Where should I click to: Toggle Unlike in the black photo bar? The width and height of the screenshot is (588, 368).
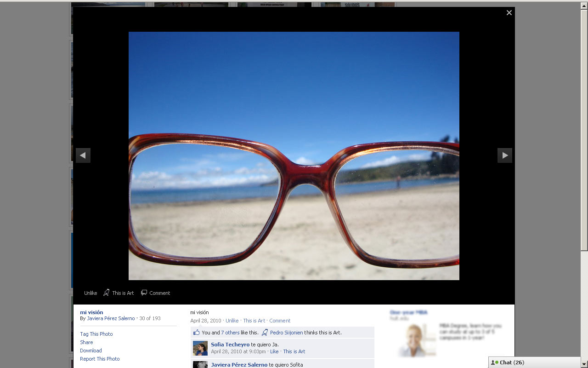pyautogui.click(x=90, y=293)
